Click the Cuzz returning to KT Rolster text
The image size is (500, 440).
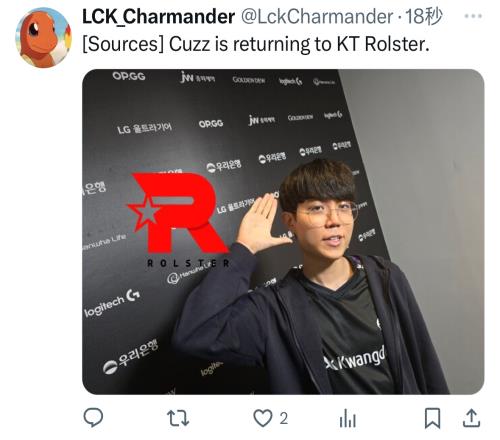coord(256,44)
